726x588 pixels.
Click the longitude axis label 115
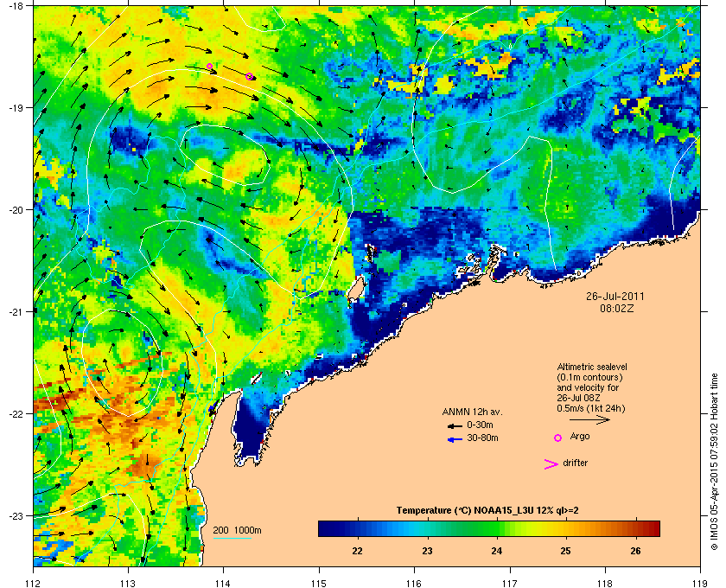coord(319,583)
